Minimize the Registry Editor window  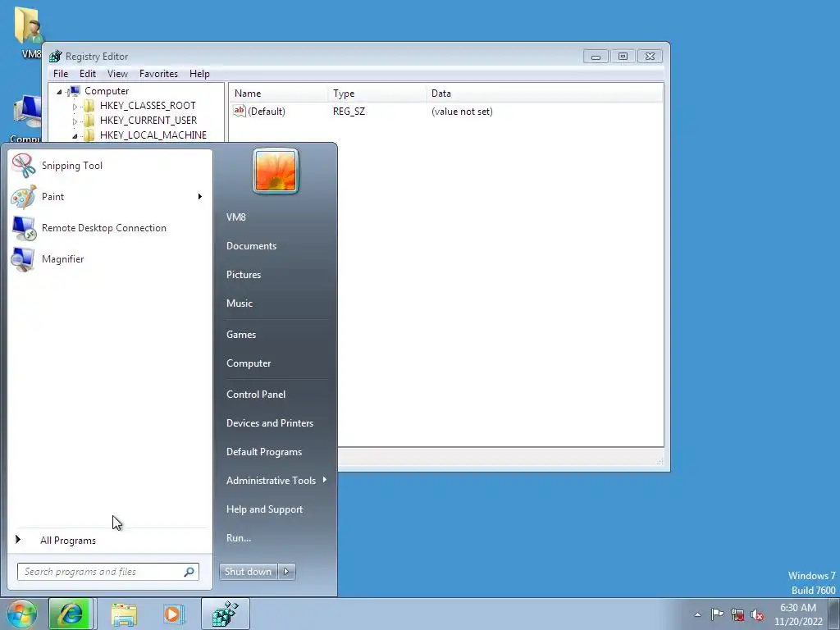(596, 57)
